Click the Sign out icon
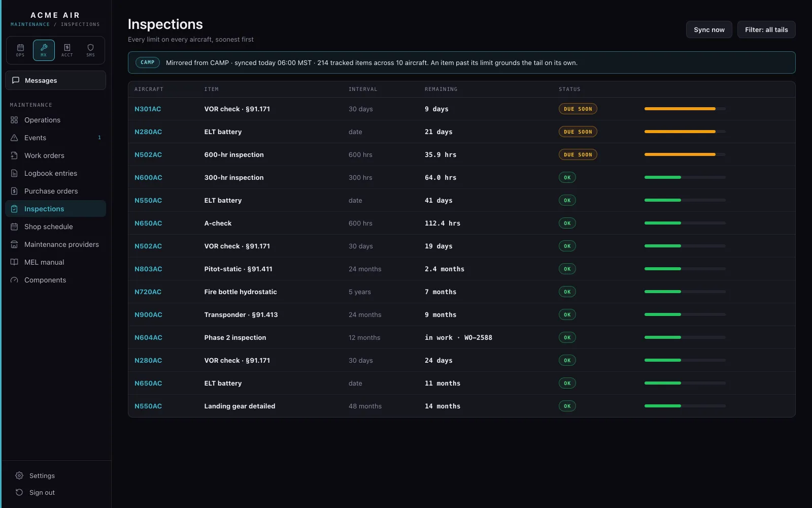 (19, 492)
